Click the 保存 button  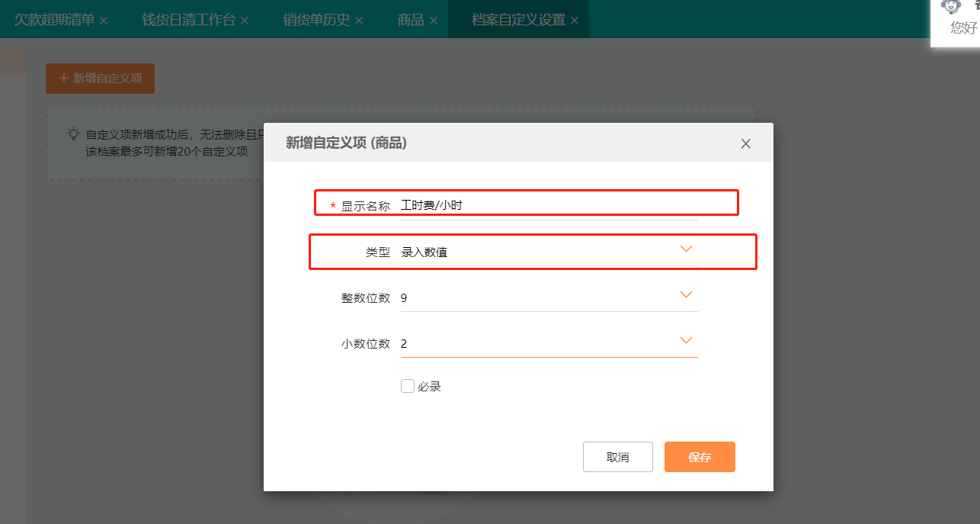pos(700,457)
